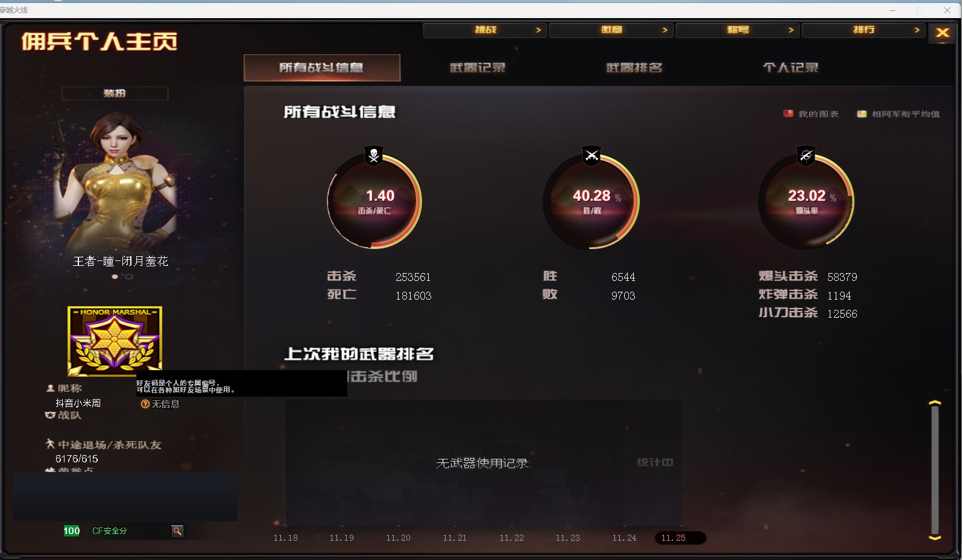Click the magnifier icon beside CF安全分
This screenshot has width=963, height=560.
click(177, 531)
